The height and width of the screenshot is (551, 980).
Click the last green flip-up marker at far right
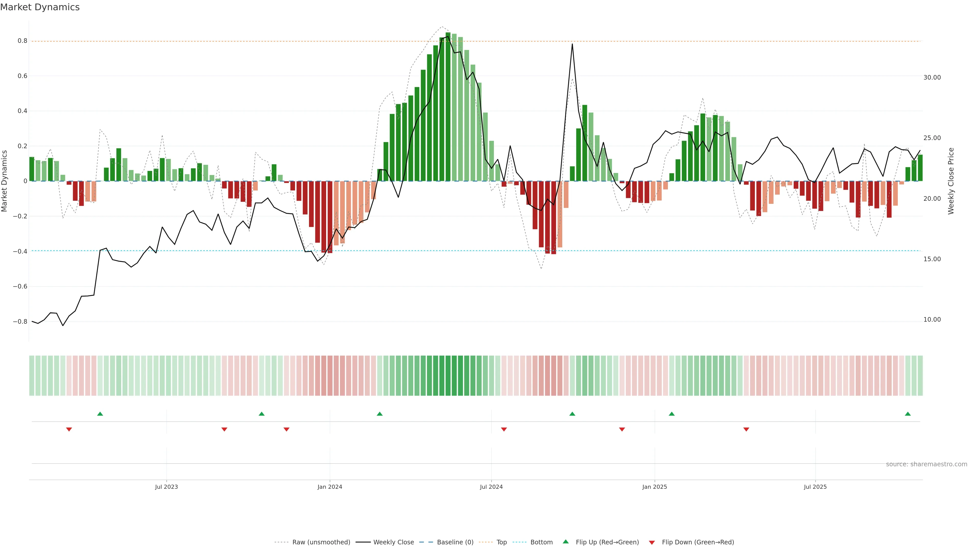(x=908, y=414)
